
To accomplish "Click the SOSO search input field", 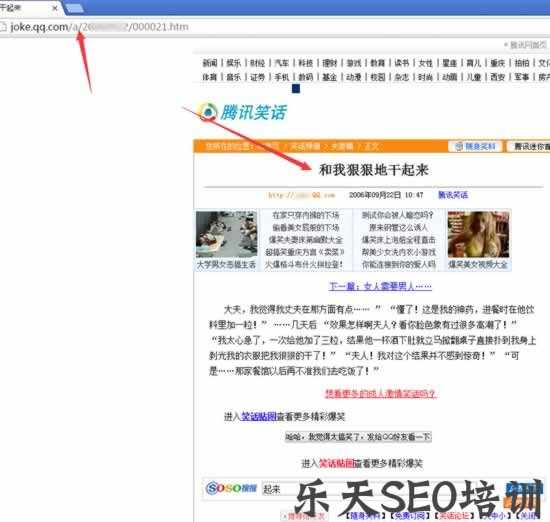I will (382, 489).
